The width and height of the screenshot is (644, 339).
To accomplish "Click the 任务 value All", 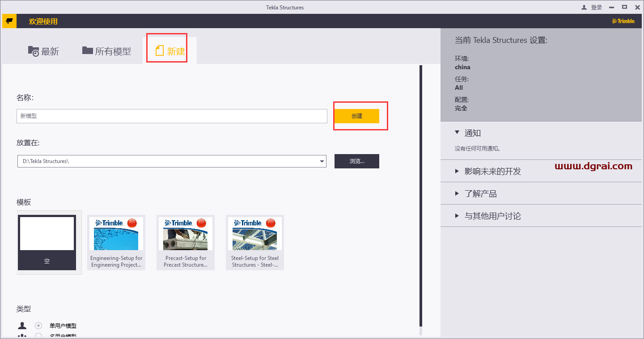I will [459, 88].
